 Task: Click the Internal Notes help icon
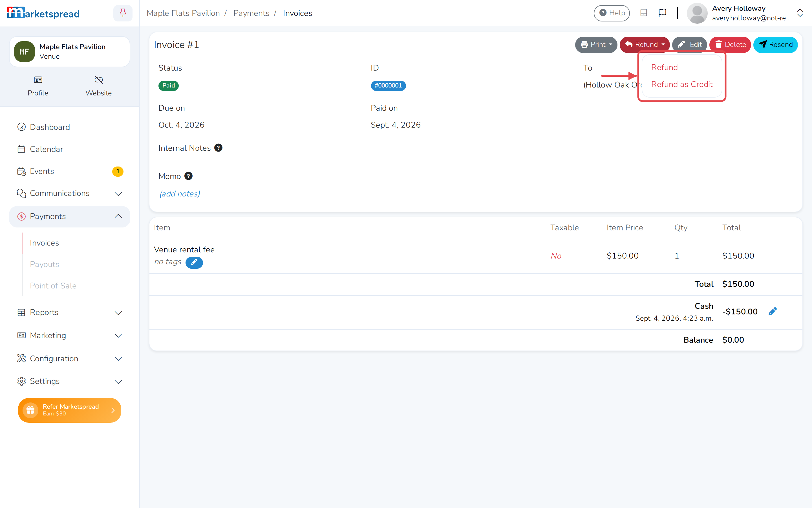218,148
